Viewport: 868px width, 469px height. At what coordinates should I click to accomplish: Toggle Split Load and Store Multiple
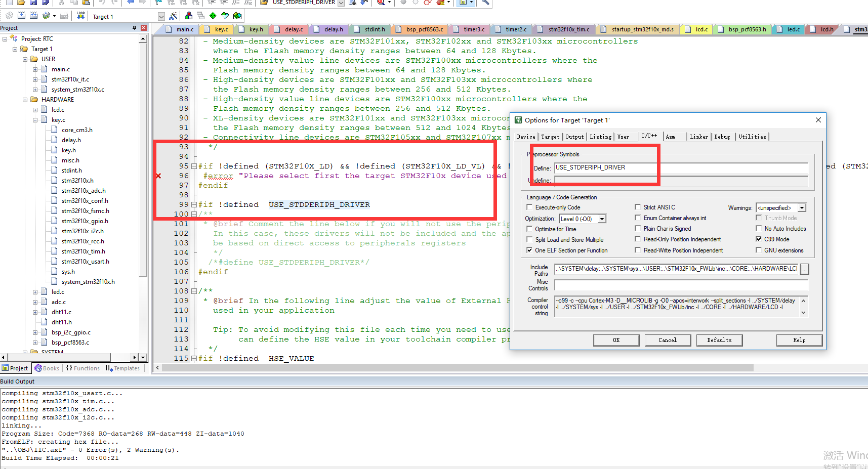(x=529, y=240)
